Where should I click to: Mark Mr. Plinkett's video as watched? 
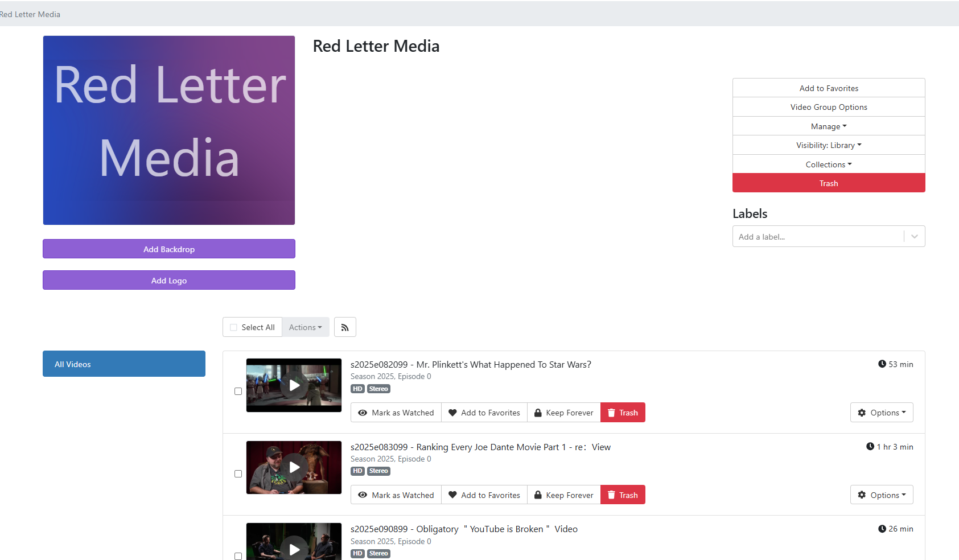coord(396,413)
